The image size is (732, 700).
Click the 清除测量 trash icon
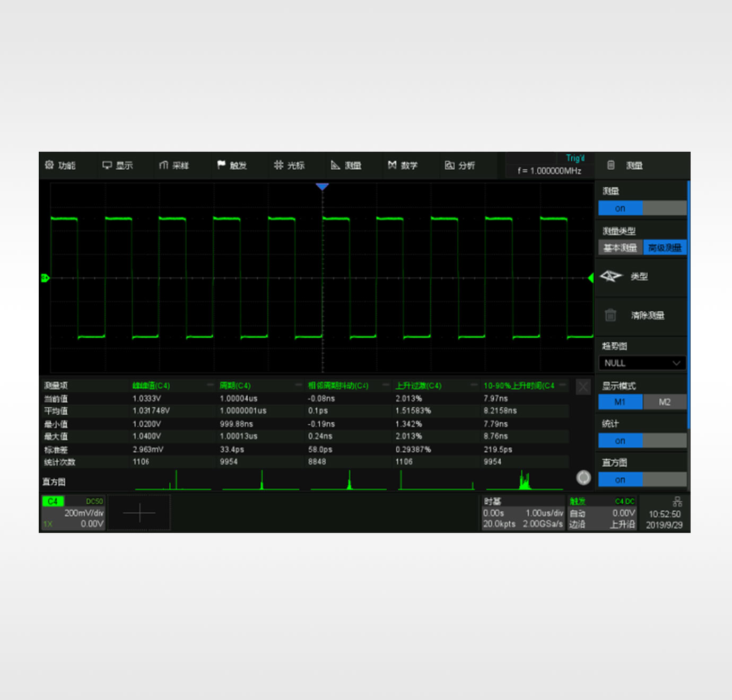pos(611,316)
